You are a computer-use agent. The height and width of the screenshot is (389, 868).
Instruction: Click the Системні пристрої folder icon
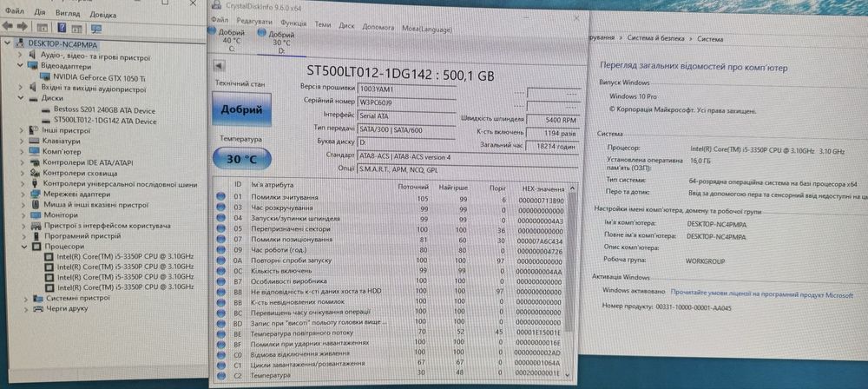pos(39,298)
